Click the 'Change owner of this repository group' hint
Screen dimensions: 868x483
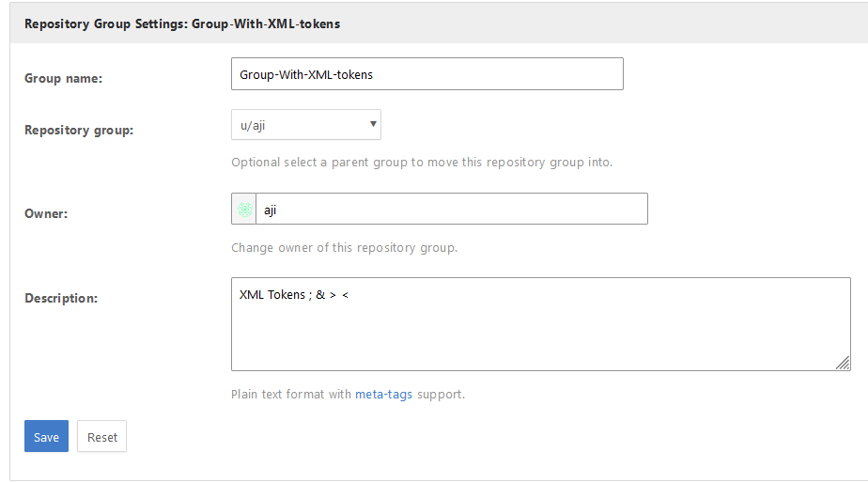[344, 249]
